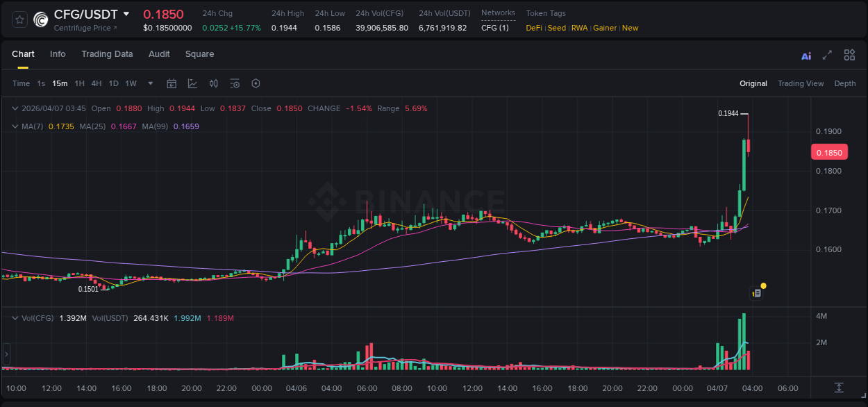868x407 pixels.
Task: Open the widget layout grid icon
Action: 849,54
